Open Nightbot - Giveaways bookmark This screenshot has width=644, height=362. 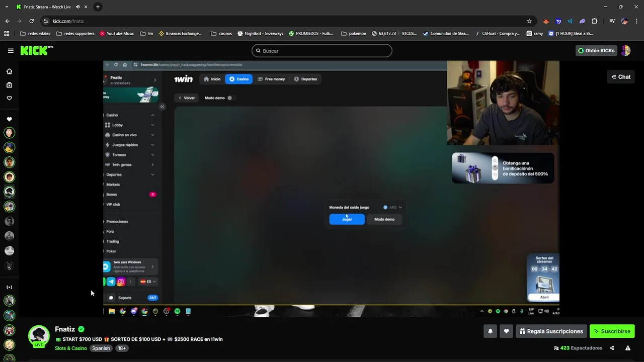click(260, 34)
